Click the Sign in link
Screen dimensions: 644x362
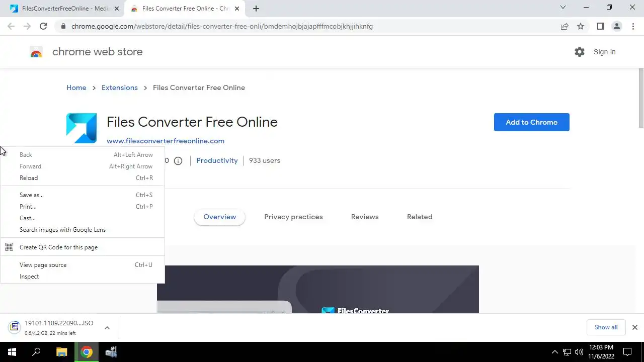coord(604,52)
